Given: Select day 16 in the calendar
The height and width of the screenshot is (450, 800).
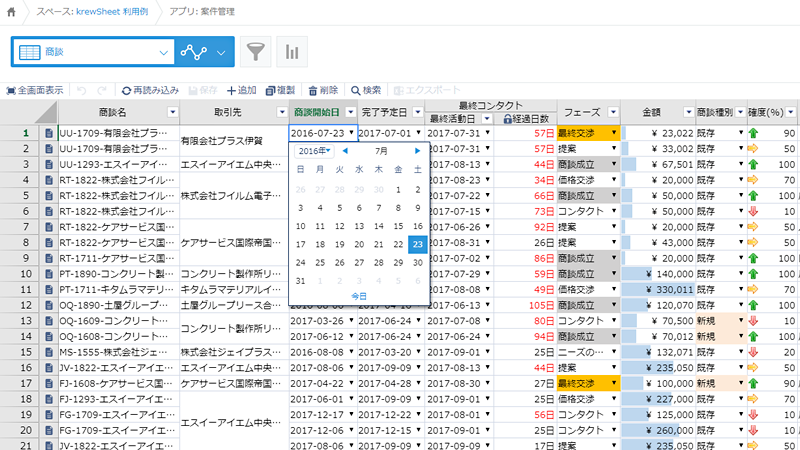Looking at the screenshot, I should pyautogui.click(x=417, y=226).
